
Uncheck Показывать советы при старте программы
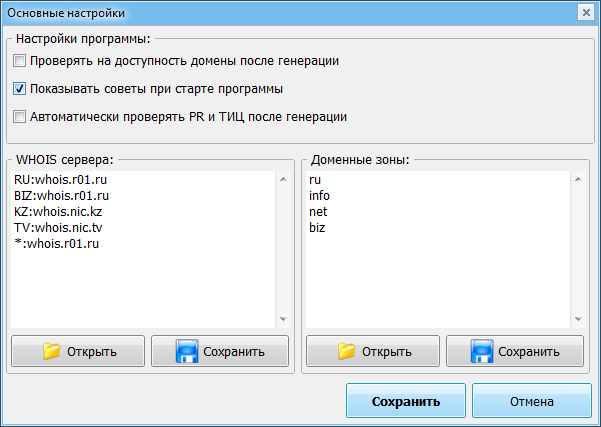[x=20, y=89]
